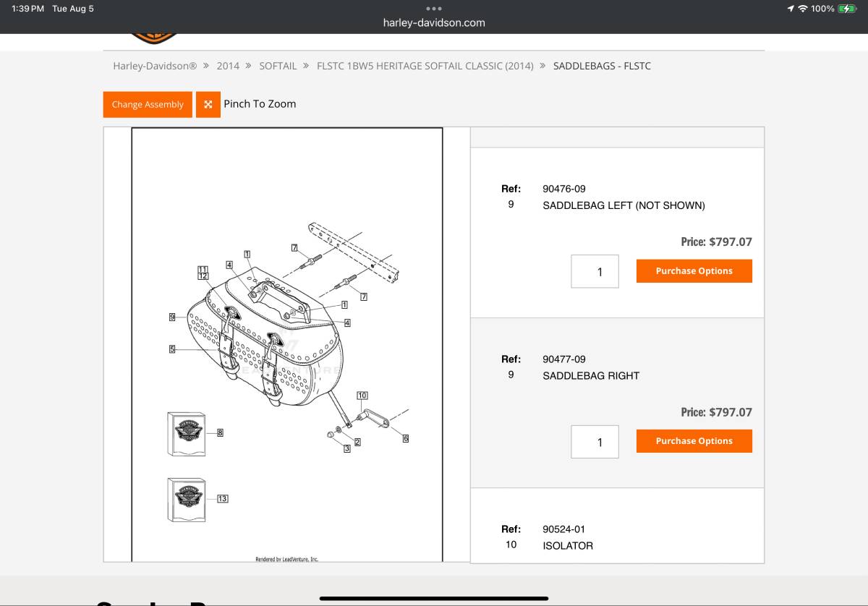The height and width of the screenshot is (606, 868).
Task: Open FLSTC 1BW5 Heritage Softail Classic breadcrumb
Action: (x=425, y=66)
